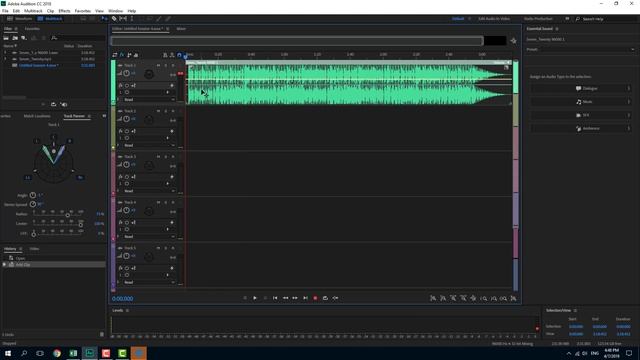Select the Razor tool in the toolbar

[x=114, y=19]
